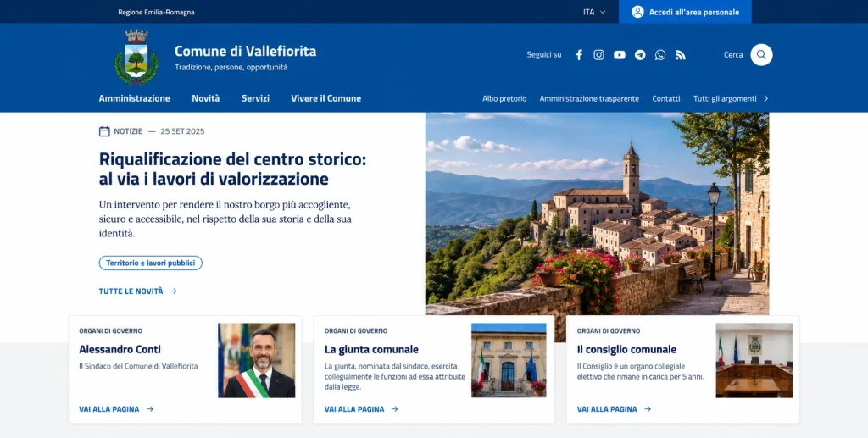
Task: Click the calendar icon next to NOTIZIE
Action: click(104, 131)
